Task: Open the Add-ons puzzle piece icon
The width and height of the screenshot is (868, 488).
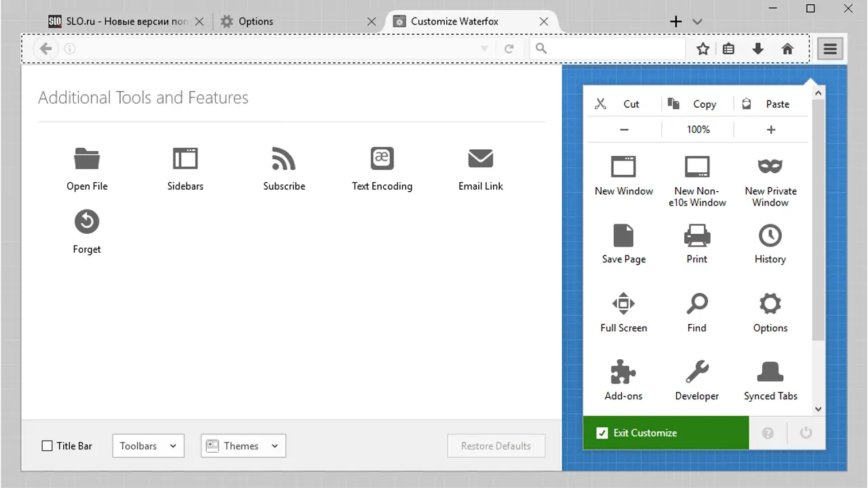Action: coord(623,371)
